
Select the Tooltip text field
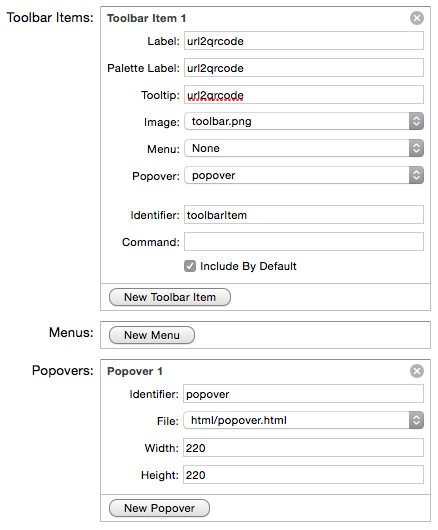[x=304, y=95]
